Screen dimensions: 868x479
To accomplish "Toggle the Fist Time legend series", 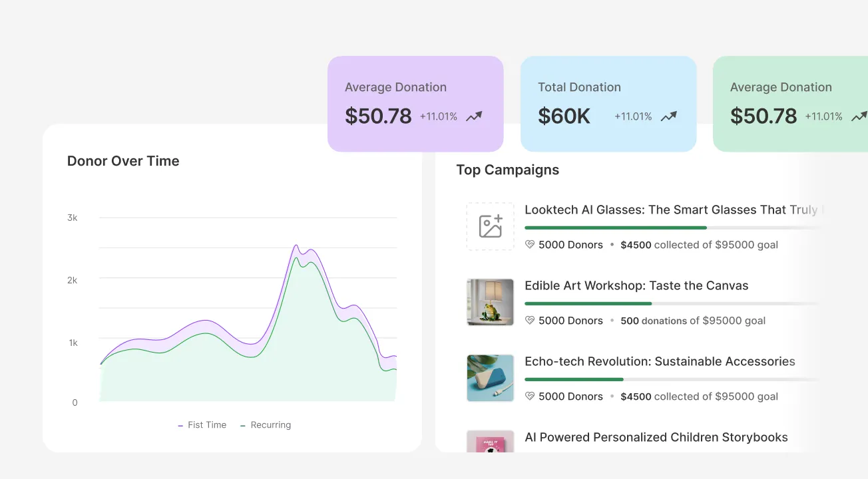I will tap(202, 425).
